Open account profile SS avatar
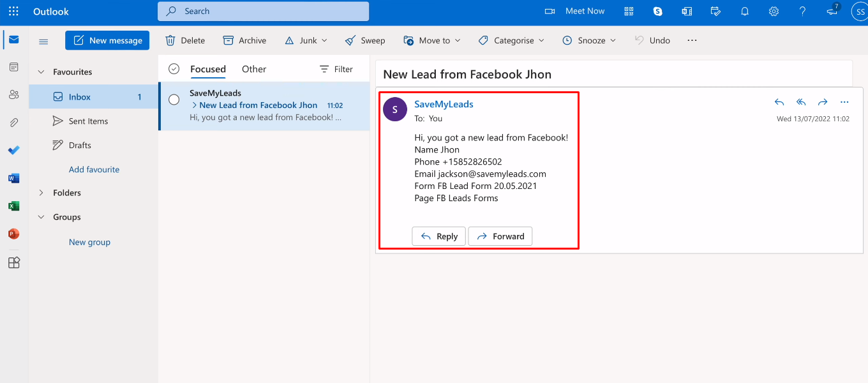Viewport: 868px width, 383px height. [859, 11]
